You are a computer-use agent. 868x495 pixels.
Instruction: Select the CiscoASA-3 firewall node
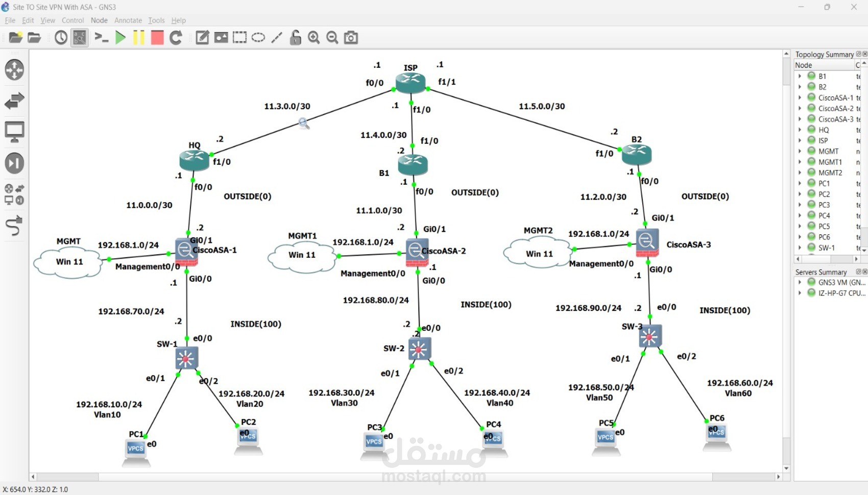click(647, 243)
